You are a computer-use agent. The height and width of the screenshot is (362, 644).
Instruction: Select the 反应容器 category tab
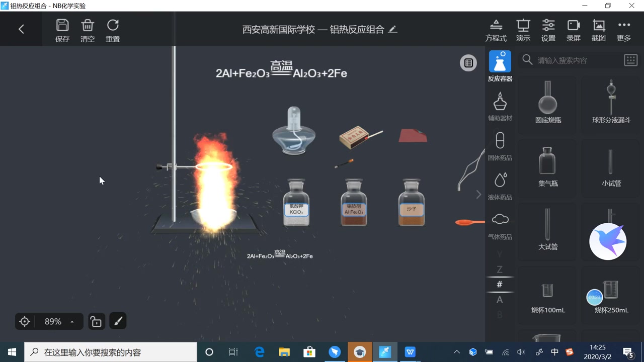pyautogui.click(x=500, y=66)
